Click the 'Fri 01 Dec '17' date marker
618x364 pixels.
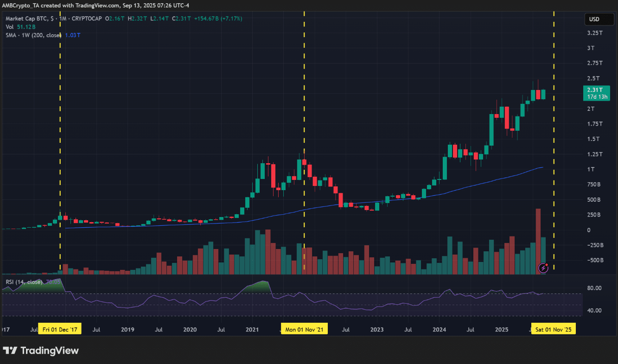pyautogui.click(x=60, y=329)
